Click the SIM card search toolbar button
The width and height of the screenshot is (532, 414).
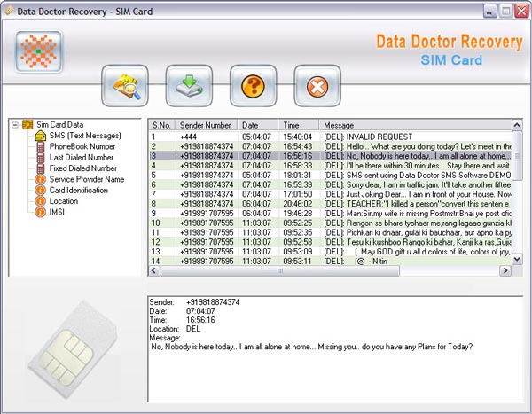125,86
